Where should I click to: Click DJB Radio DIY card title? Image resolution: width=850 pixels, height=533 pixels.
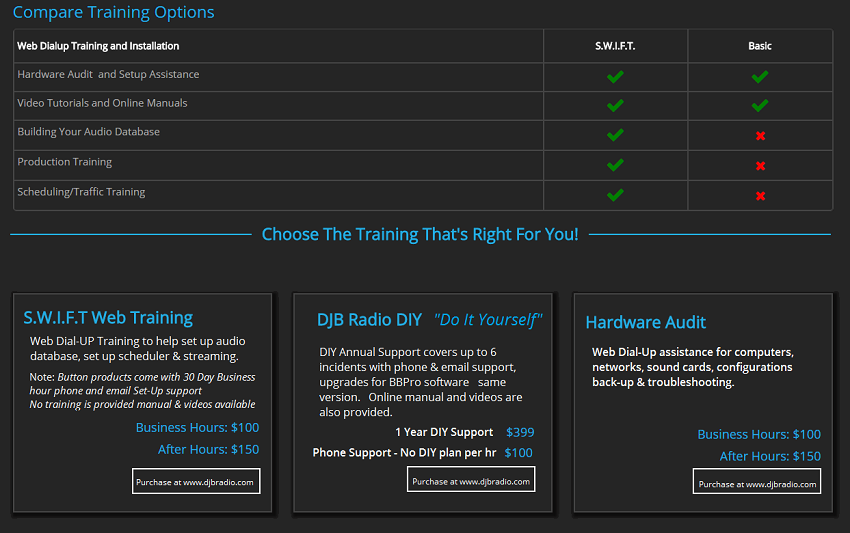pyautogui.click(x=369, y=320)
